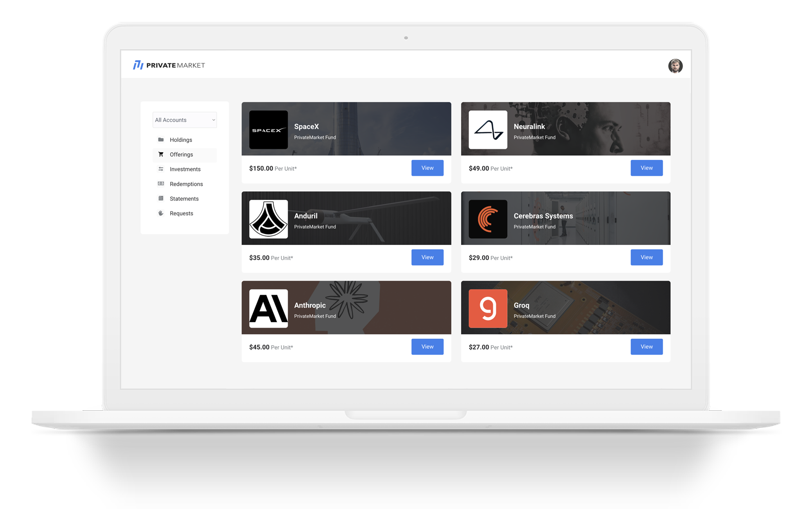
Task: Click the Neuralink card title
Action: click(x=529, y=127)
